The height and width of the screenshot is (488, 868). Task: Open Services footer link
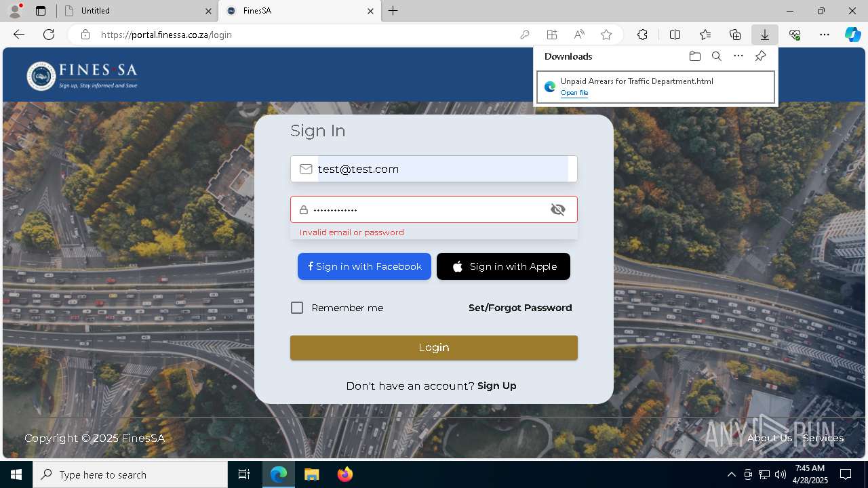(x=823, y=438)
